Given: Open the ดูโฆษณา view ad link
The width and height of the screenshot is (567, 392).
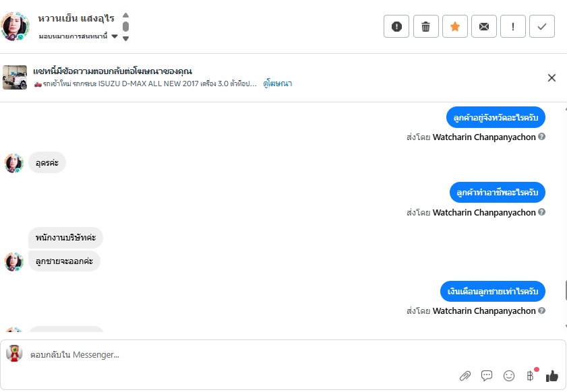Looking at the screenshot, I should tap(277, 84).
